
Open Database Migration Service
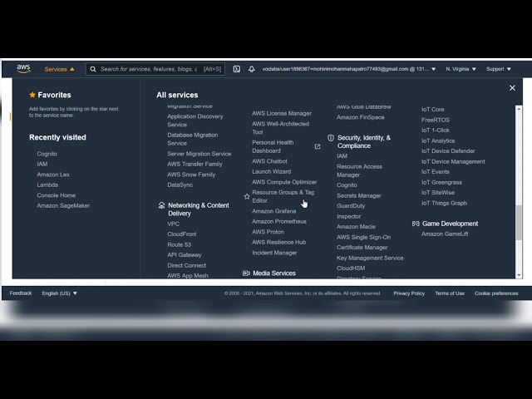coord(192,139)
